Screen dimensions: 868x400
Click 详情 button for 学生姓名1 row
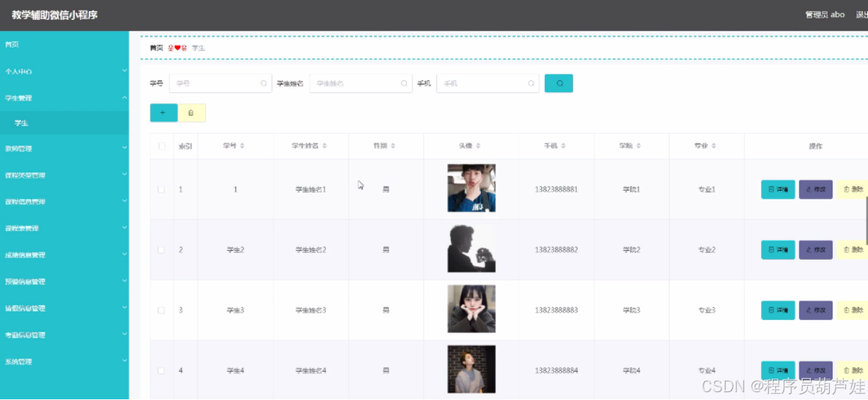tap(778, 189)
